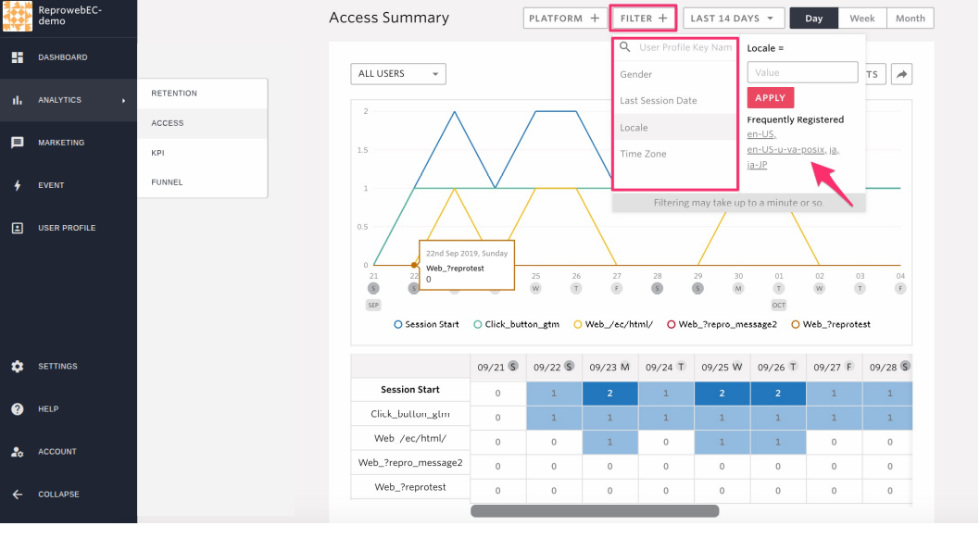This screenshot has width=980, height=551.
Task: Click the plus icon on PLATFORM button
Action: tap(595, 19)
